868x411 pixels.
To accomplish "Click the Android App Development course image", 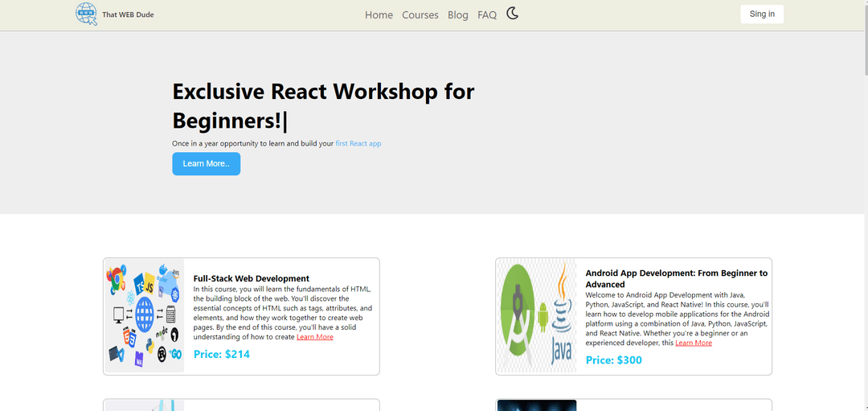I will tap(536, 316).
